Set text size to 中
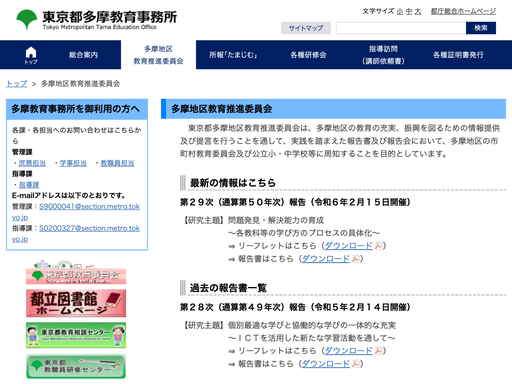 coord(409,12)
